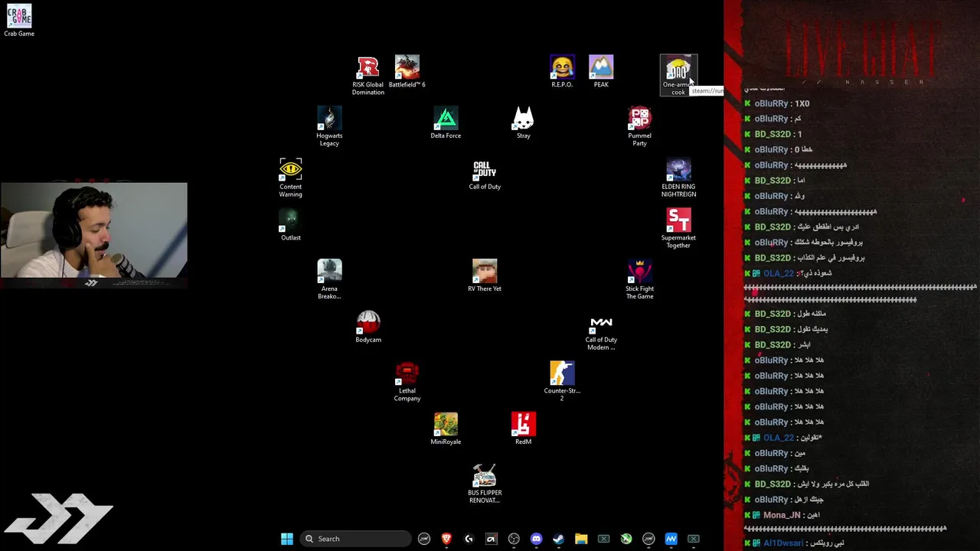Open Steam from the taskbar
980x551 pixels.
[558, 539]
